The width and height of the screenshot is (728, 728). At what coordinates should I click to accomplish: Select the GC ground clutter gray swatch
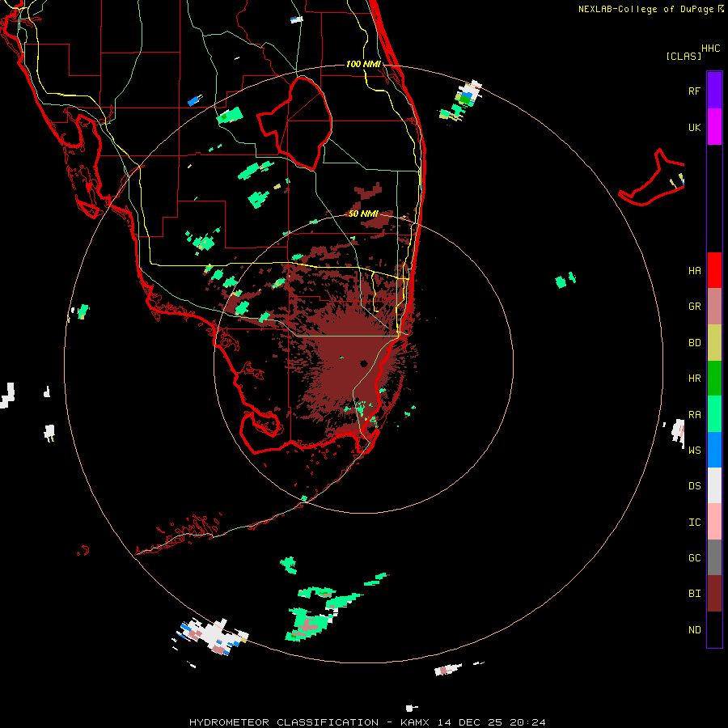coord(714,557)
